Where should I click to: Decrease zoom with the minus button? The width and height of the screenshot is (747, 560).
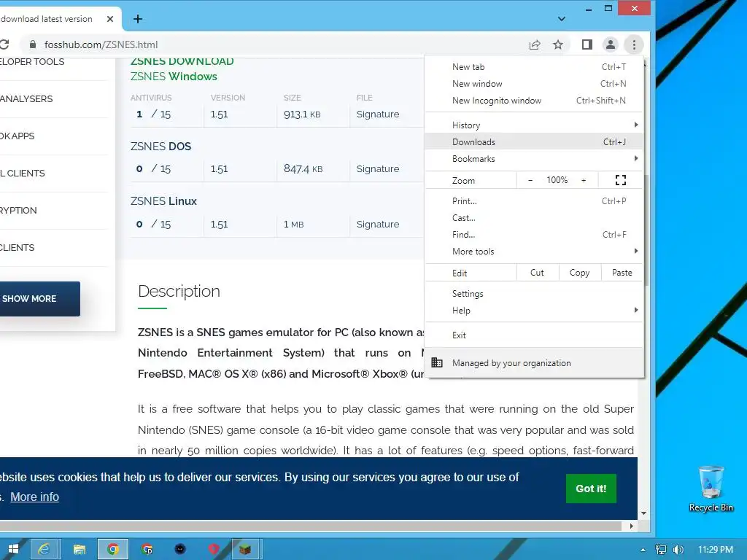point(530,180)
